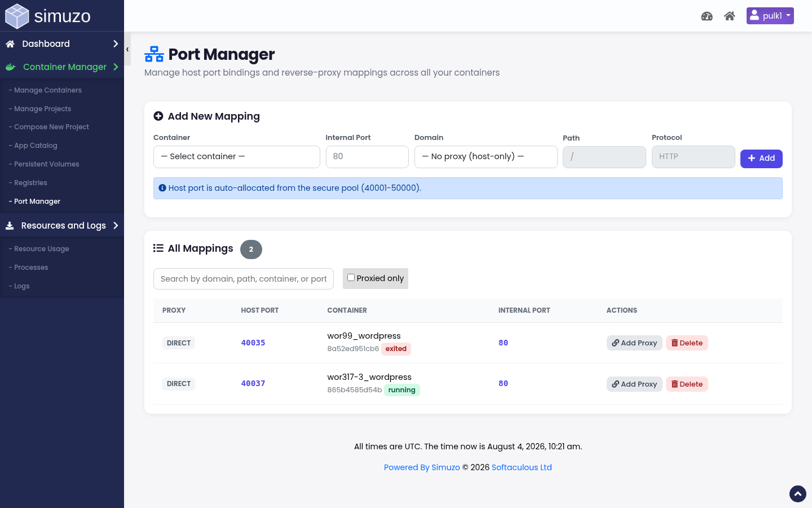Image resolution: width=812 pixels, height=508 pixels.
Task: Select container name wor317-3_wordpress
Action: click(369, 377)
